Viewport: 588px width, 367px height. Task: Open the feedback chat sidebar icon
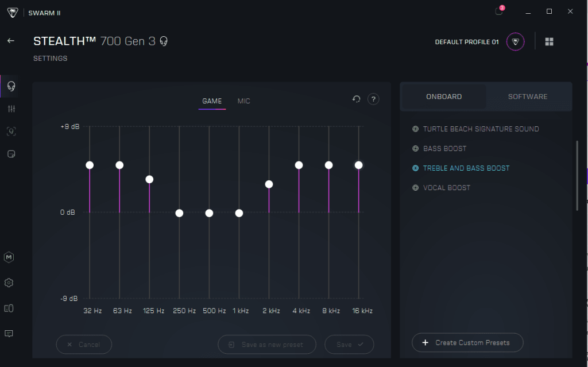tap(9, 334)
